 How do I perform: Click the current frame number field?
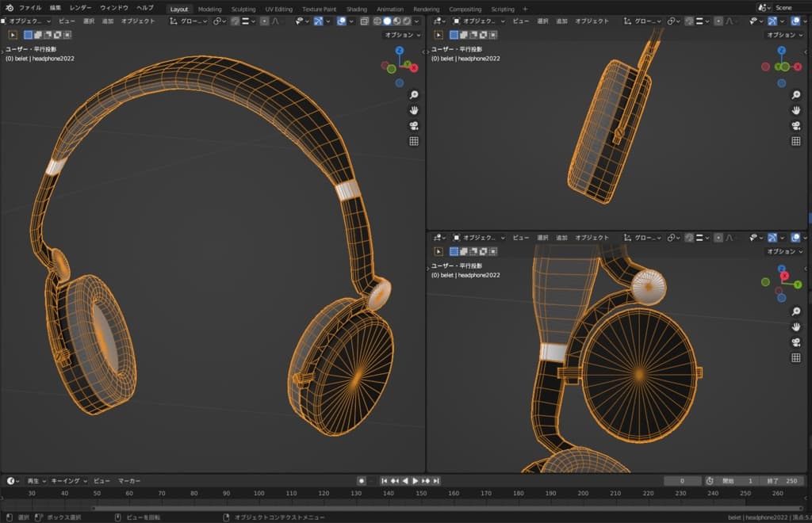[x=683, y=481]
